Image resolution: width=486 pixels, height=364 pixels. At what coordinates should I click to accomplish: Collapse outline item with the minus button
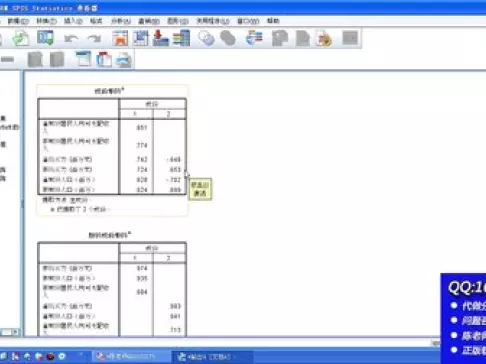(7, 60)
